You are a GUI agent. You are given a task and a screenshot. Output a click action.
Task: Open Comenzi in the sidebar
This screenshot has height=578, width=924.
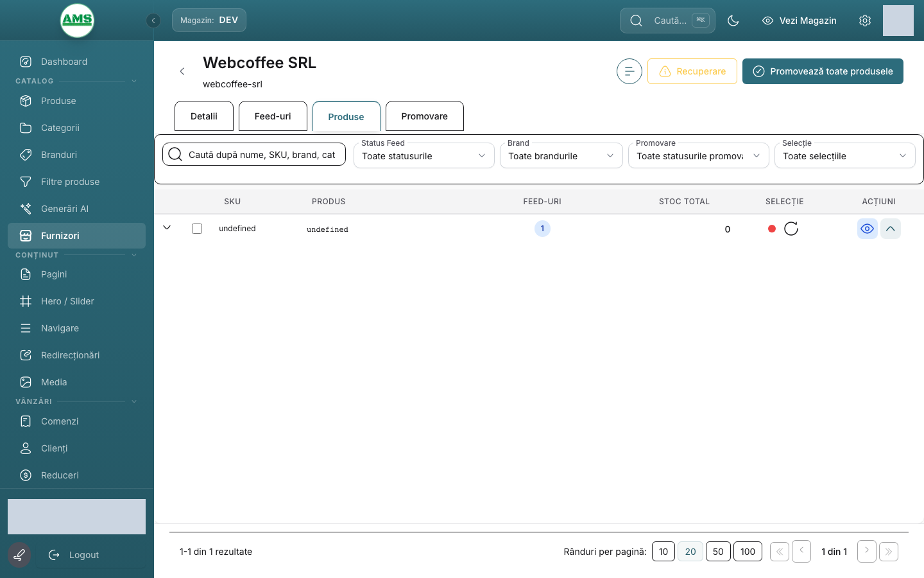(76, 421)
